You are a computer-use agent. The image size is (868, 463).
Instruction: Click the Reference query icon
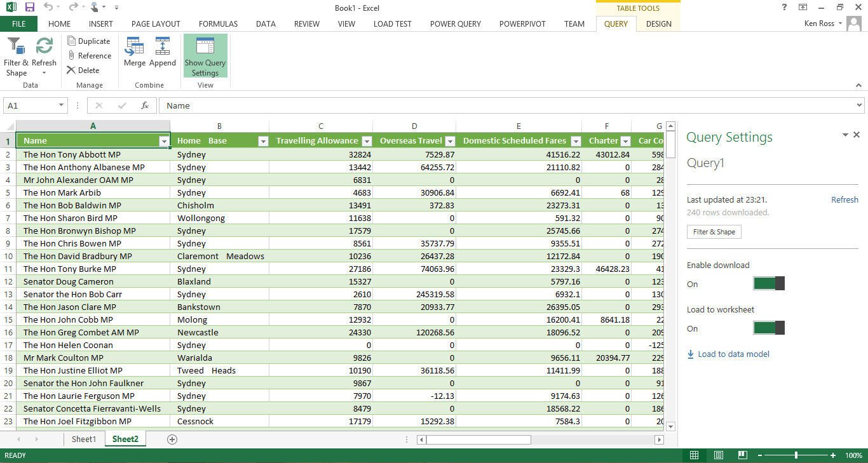click(88, 56)
